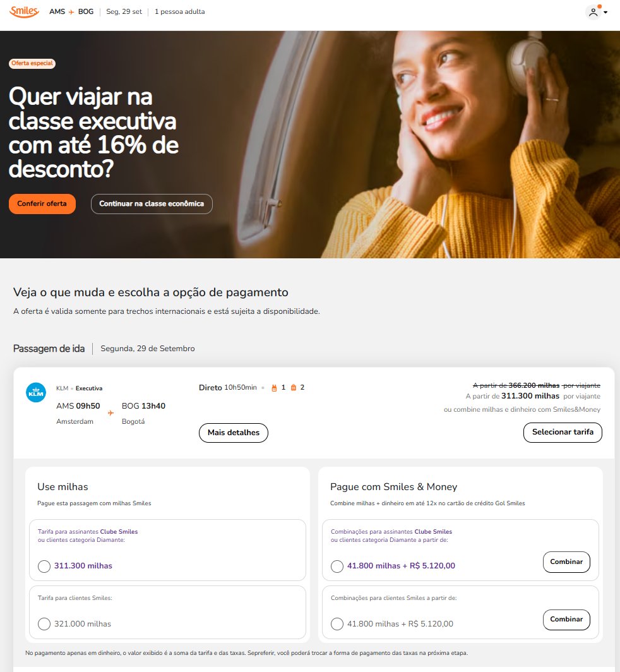Click the Smiles logo
The height and width of the screenshot is (672, 620).
pyautogui.click(x=24, y=11)
